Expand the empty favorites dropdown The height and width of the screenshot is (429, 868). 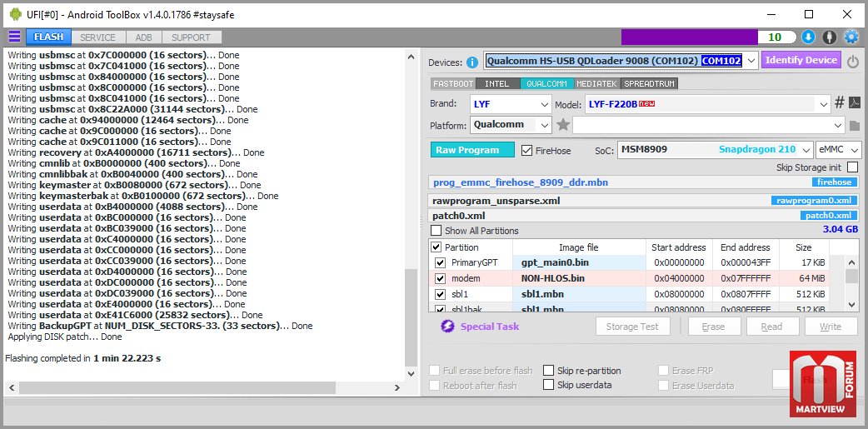(839, 125)
